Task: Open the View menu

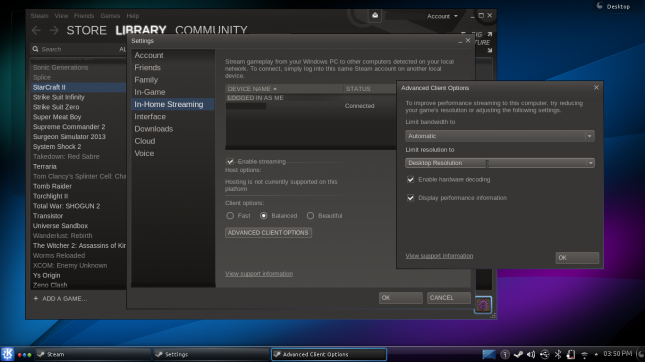Action: [x=61, y=16]
